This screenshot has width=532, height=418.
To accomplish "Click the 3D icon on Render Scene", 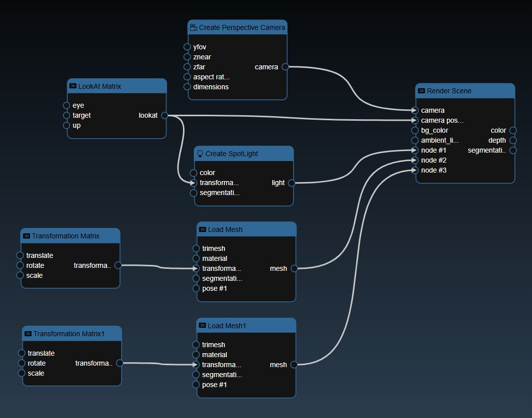I will click(421, 91).
